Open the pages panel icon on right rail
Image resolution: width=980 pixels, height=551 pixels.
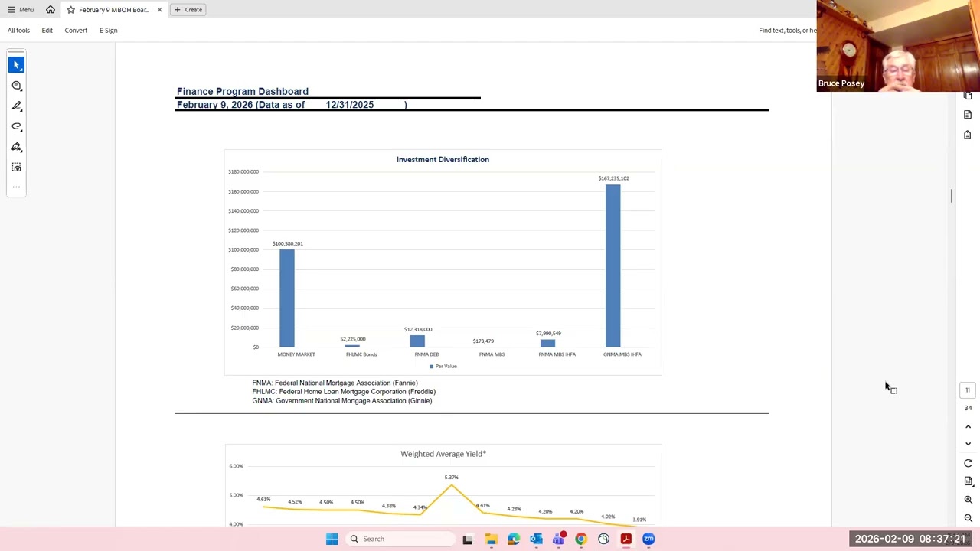(968, 96)
